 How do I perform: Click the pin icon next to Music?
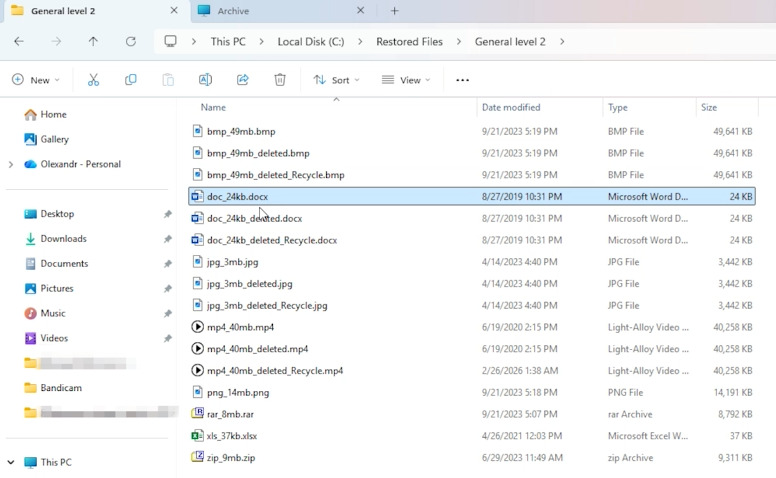click(x=168, y=313)
